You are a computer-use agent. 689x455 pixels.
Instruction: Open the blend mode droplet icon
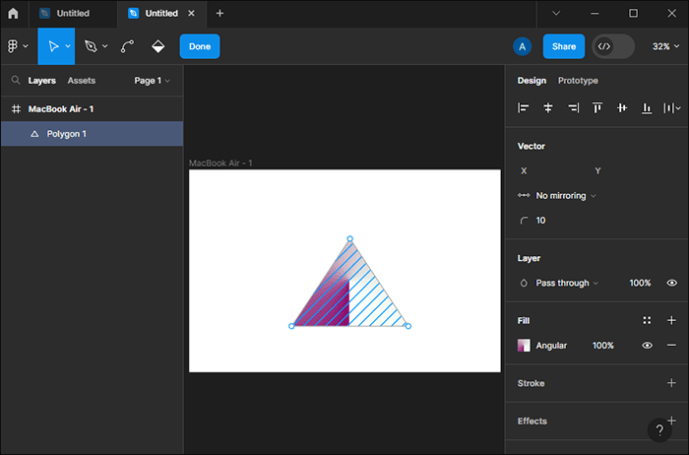point(523,283)
